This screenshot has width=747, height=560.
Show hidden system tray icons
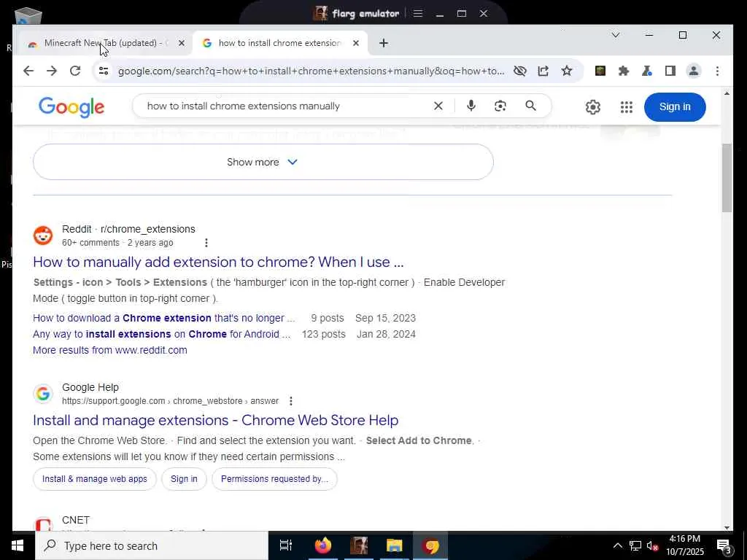[617, 545]
